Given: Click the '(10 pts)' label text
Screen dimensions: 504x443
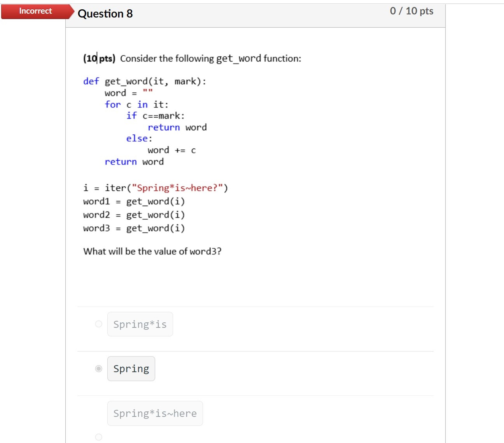Looking at the screenshot, I should (99, 58).
